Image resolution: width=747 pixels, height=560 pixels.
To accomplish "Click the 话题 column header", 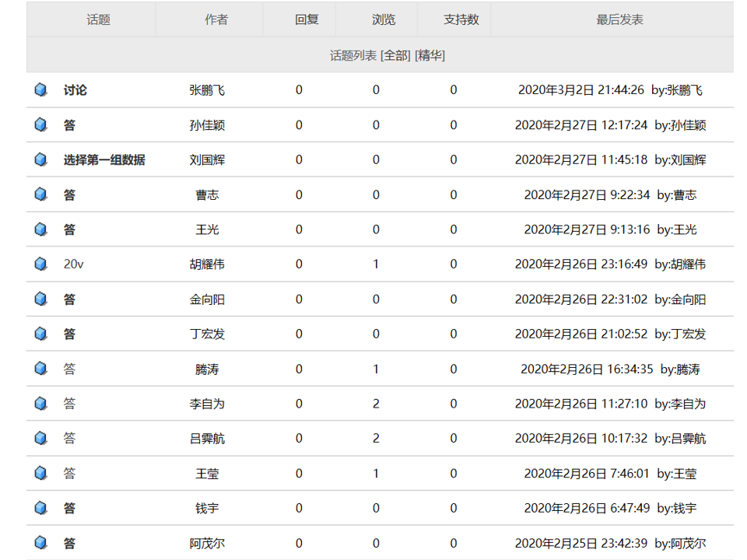I will point(98,19).
